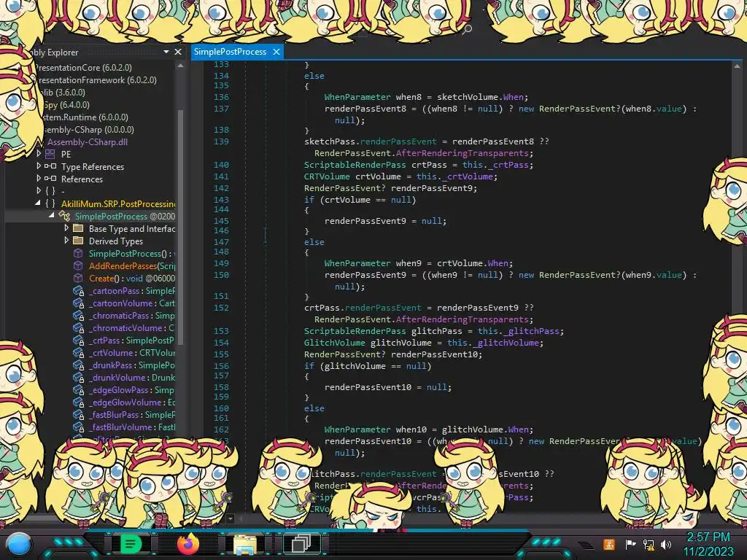Expand Base Type and Interfaces folder
Image resolution: width=747 pixels, height=560 pixels.
tap(66, 228)
